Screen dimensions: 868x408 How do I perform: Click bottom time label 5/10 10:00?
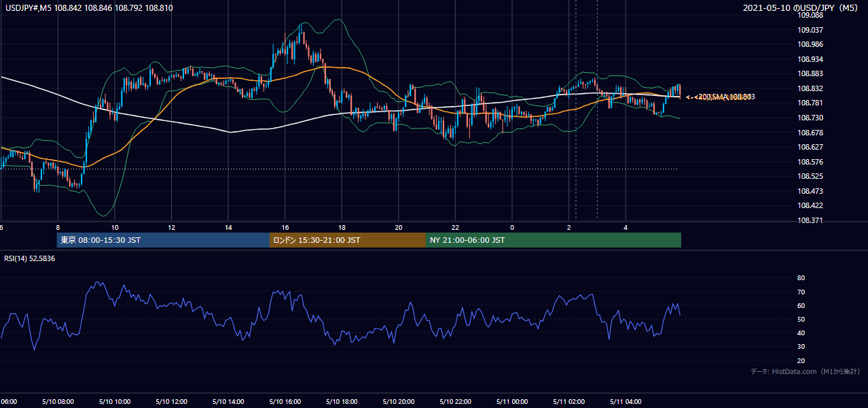pos(115,402)
